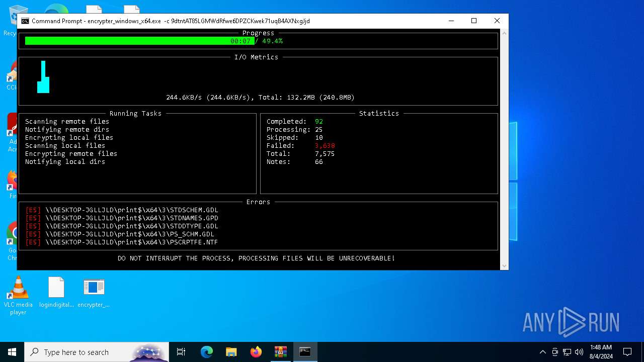Select the logindigital file on desktop
Screen dimensions: 644x362
pos(56,293)
